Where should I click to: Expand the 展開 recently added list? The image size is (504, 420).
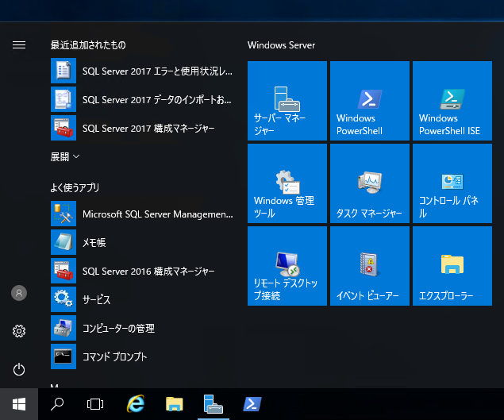pos(64,156)
